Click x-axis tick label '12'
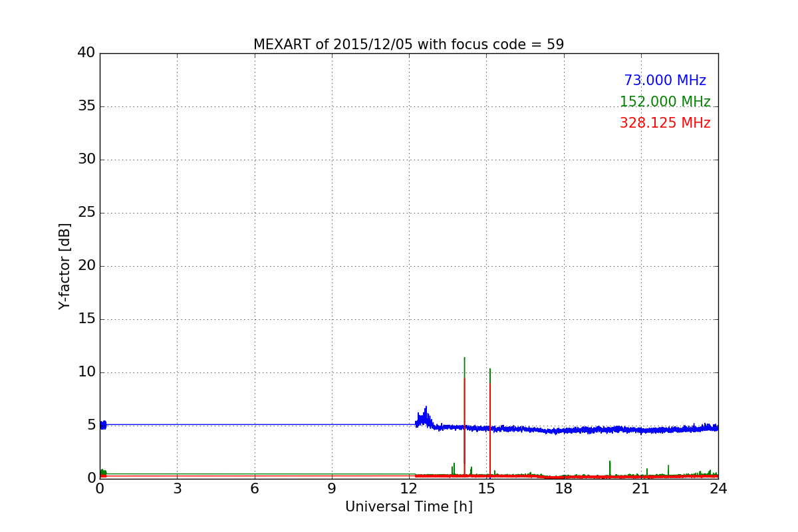The height and width of the screenshot is (532, 798). 409,489
